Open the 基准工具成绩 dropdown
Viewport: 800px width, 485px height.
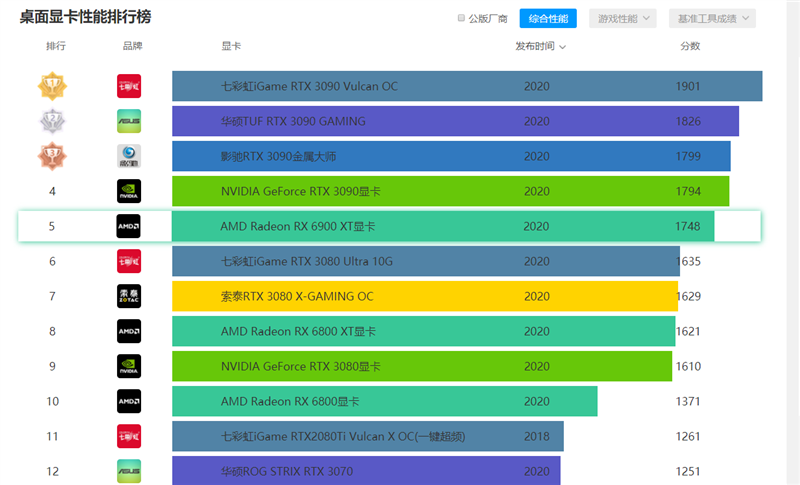tap(712, 18)
